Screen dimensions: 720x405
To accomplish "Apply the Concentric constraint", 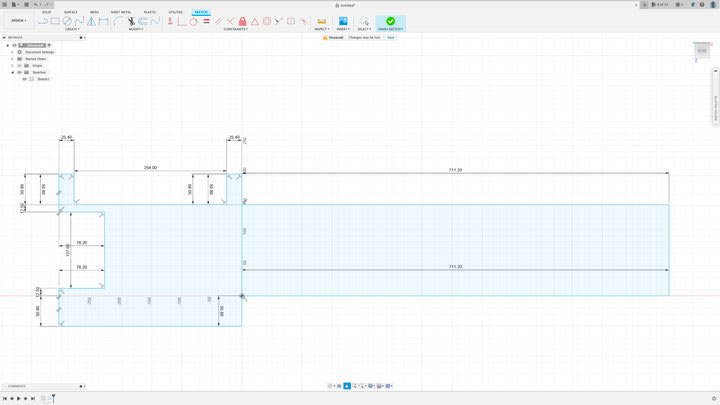I will click(267, 21).
